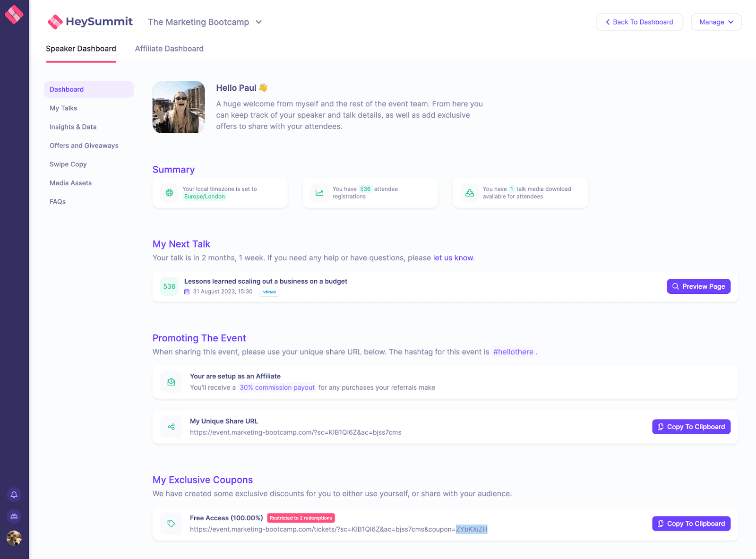Image resolution: width=756 pixels, height=559 pixels.
Task: Click 'Free Access (100.00%)' coupon title
Action: coord(226,518)
